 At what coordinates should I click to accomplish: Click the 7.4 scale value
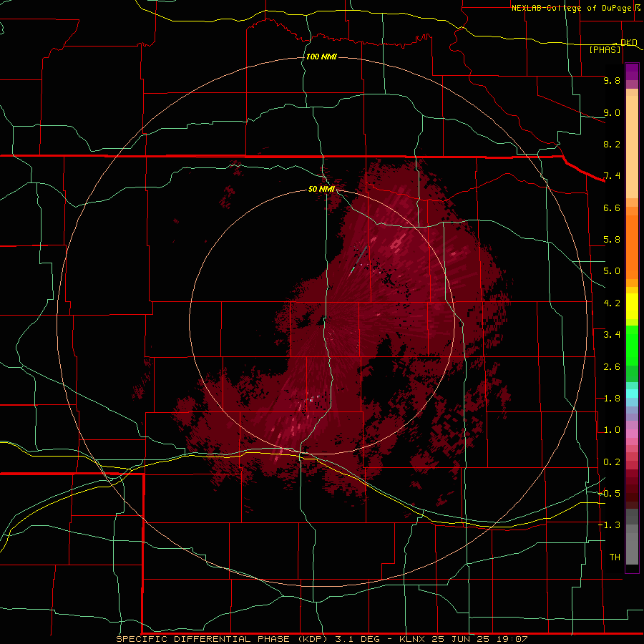612,176
